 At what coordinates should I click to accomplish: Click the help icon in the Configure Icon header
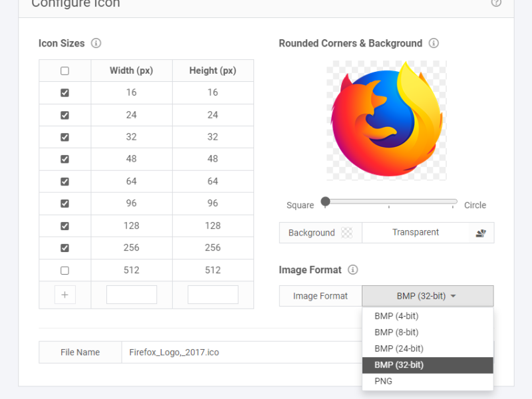(x=496, y=3)
